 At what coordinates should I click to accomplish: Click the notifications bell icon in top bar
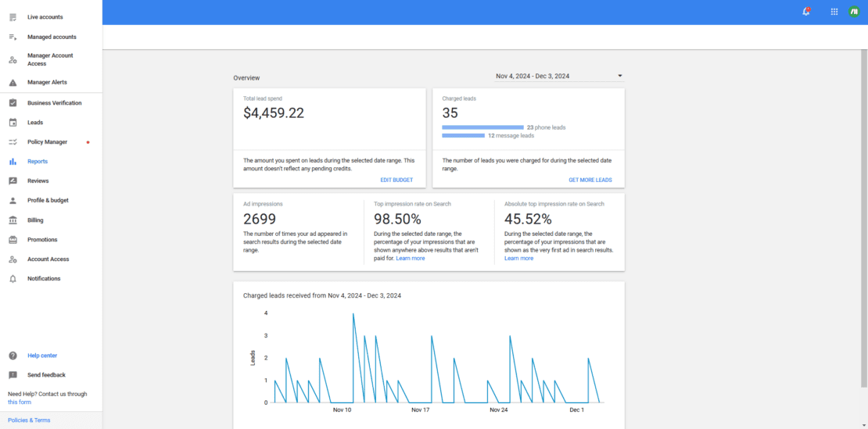click(806, 12)
